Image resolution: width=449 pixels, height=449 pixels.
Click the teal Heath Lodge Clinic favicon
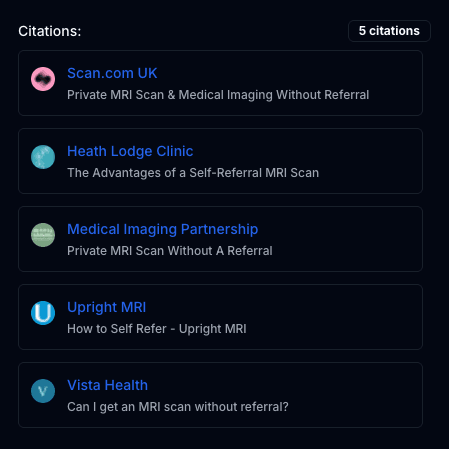(x=43, y=157)
